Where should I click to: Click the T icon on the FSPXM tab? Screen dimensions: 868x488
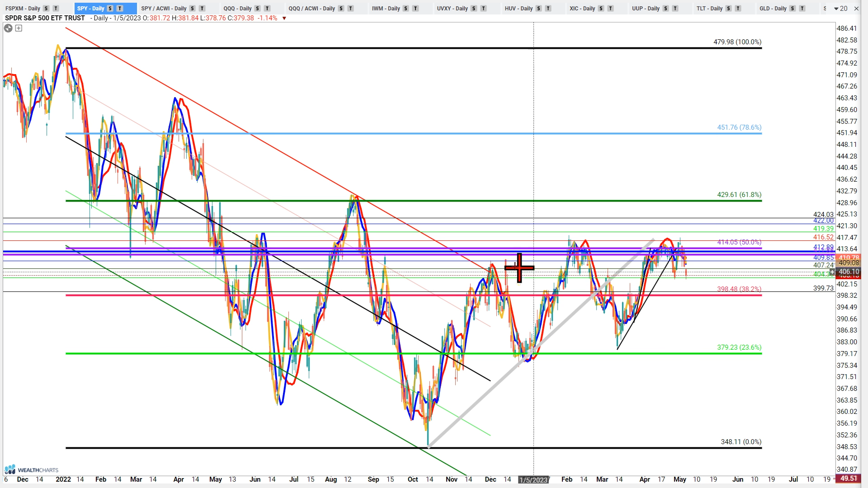coord(56,9)
